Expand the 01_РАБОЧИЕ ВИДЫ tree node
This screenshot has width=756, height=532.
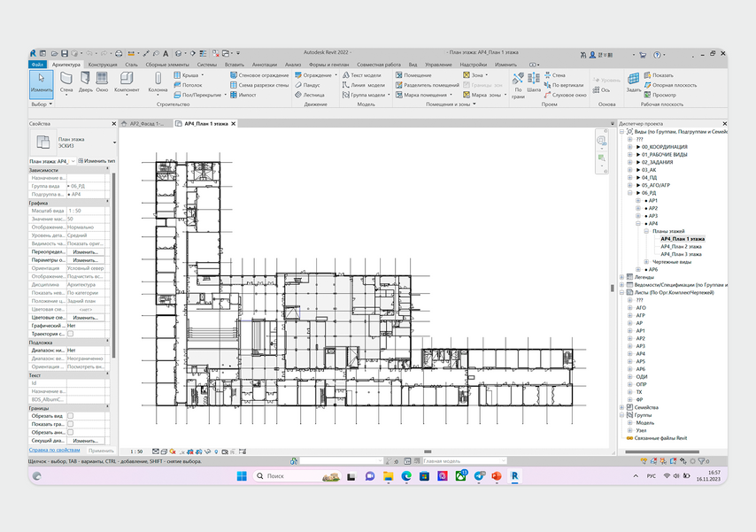click(x=629, y=154)
